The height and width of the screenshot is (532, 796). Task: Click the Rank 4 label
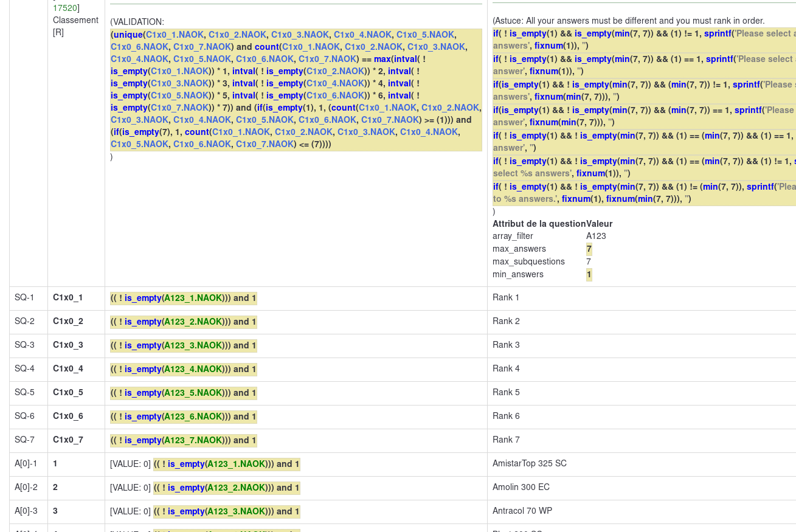506,368
